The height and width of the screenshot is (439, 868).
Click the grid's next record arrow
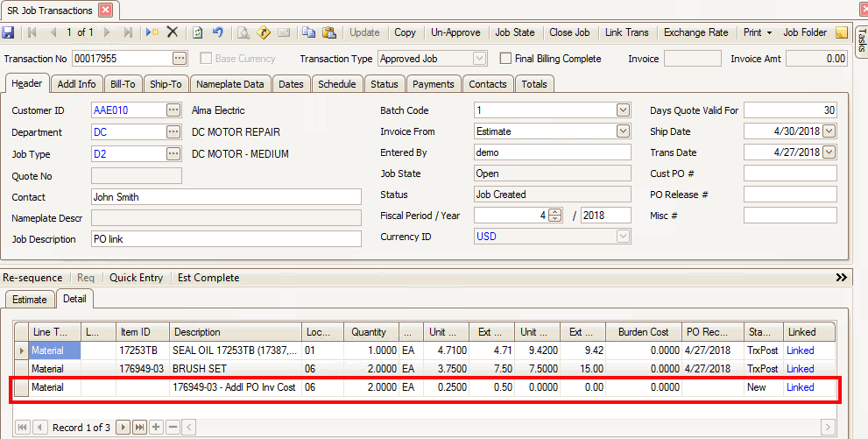coord(123,427)
